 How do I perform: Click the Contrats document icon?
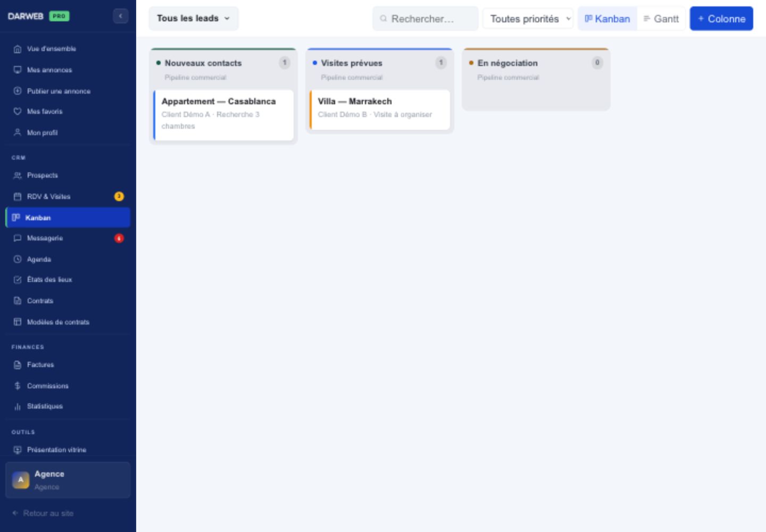coord(18,301)
